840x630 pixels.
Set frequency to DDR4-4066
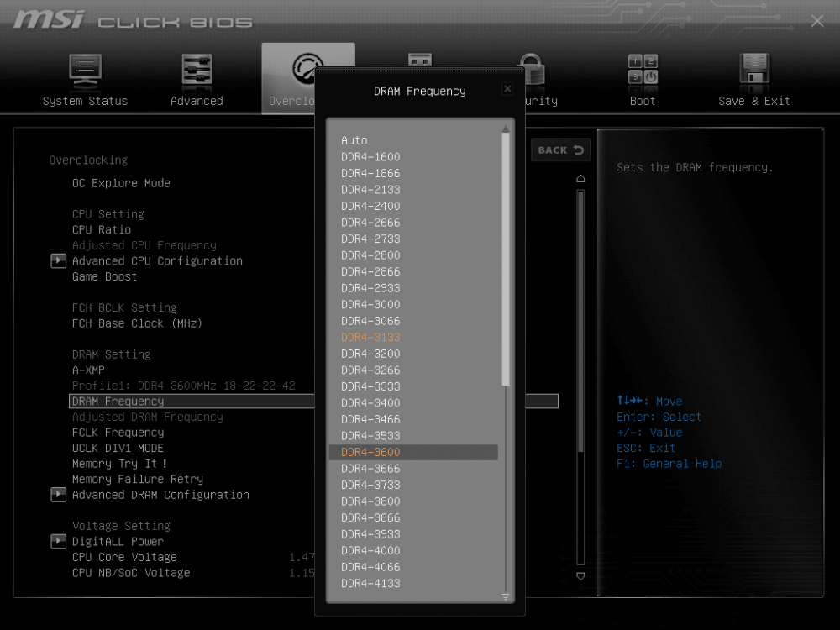click(x=370, y=567)
